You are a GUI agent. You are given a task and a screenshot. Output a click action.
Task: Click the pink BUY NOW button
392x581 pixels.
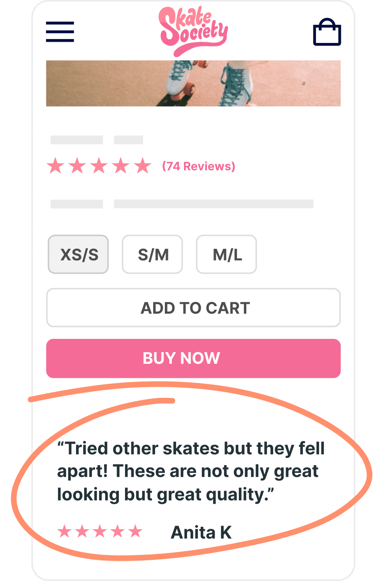193,358
